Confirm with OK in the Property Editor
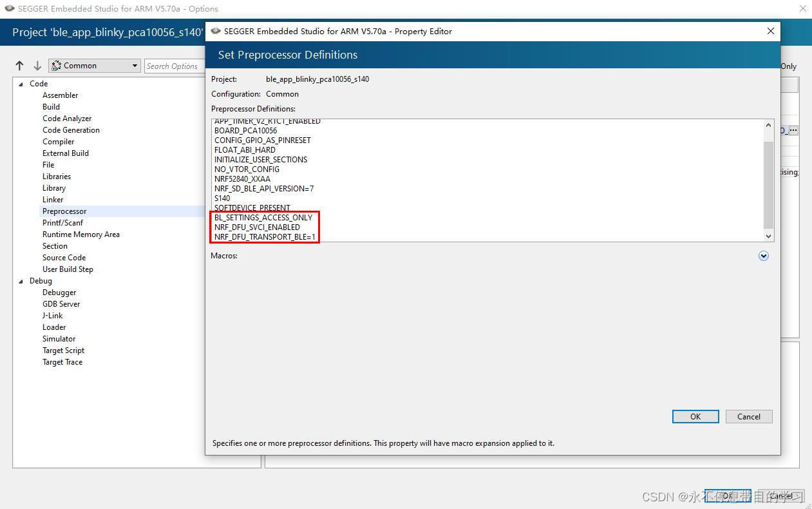 (x=695, y=416)
